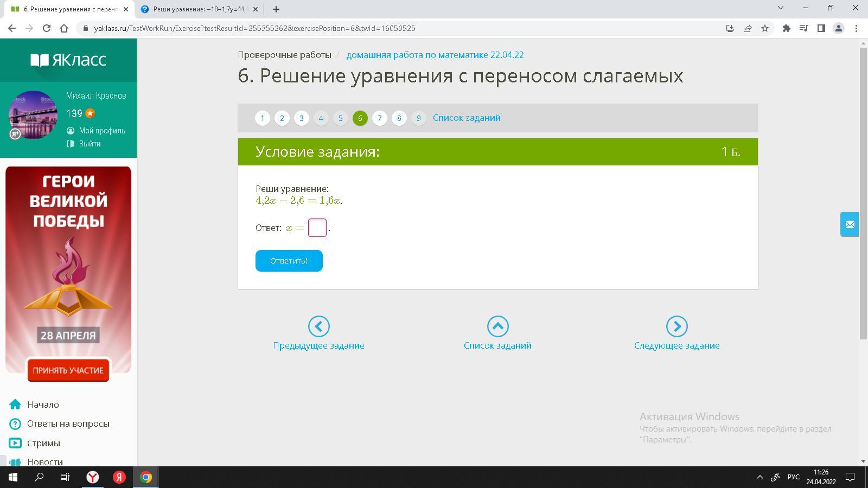Expand the tab search dropdown chevron

[781, 8]
